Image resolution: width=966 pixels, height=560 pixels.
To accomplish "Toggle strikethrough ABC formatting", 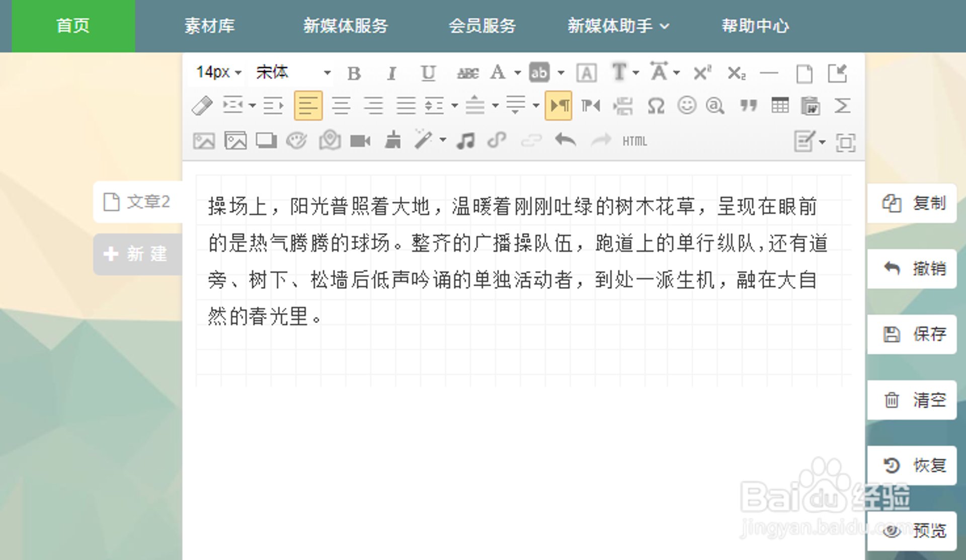I will pyautogui.click(x=467, y=73).
